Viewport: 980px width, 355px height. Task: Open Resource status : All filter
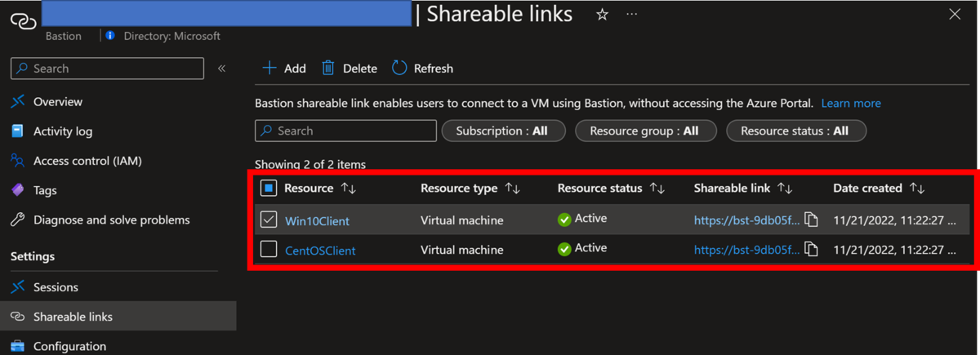pos(795,131)
